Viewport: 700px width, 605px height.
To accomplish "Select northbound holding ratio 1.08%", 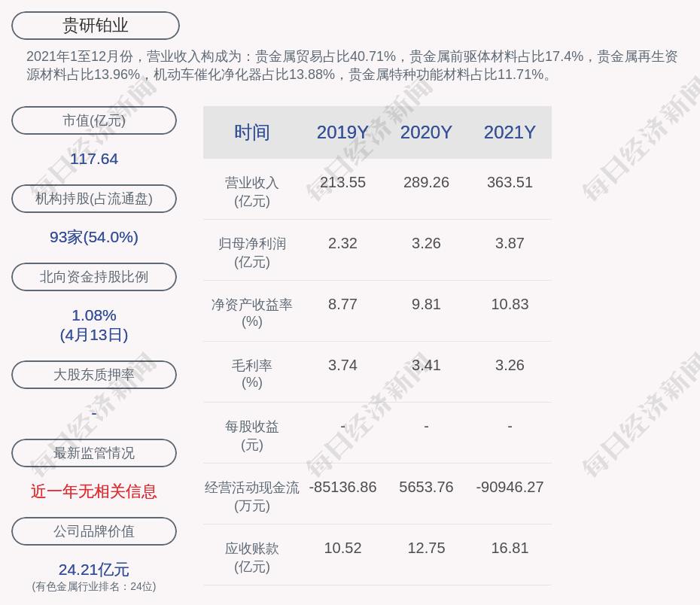I will click(94, 315).
